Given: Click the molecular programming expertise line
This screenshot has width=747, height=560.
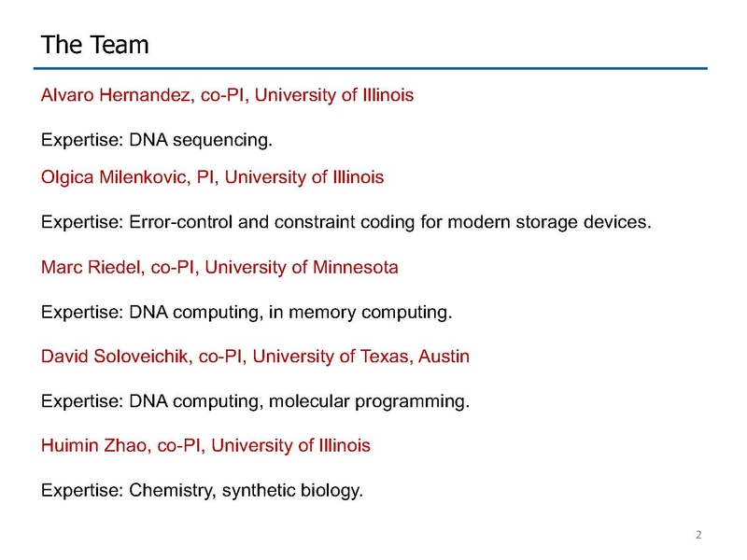Looking at the screenshot, I should (255, 401).
